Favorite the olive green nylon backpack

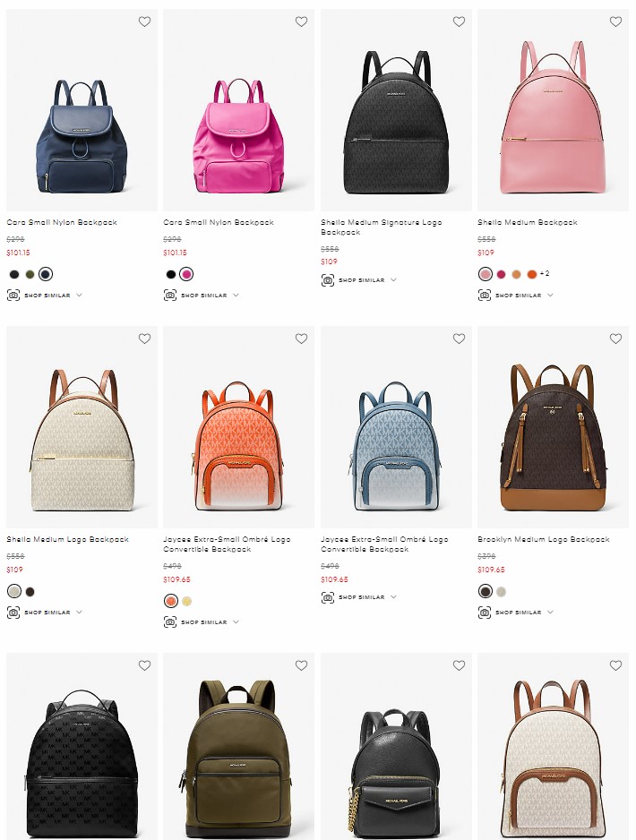pyautogui.click(x=302, y=665)
